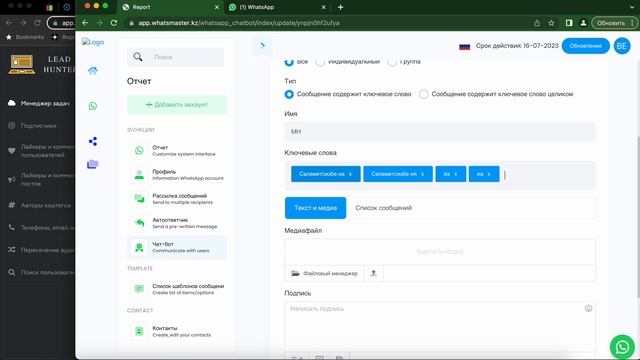This screenshot has width=640, height=360.
Task: Click the WhatsApp icon beside Отчет item
Action: 139,150
